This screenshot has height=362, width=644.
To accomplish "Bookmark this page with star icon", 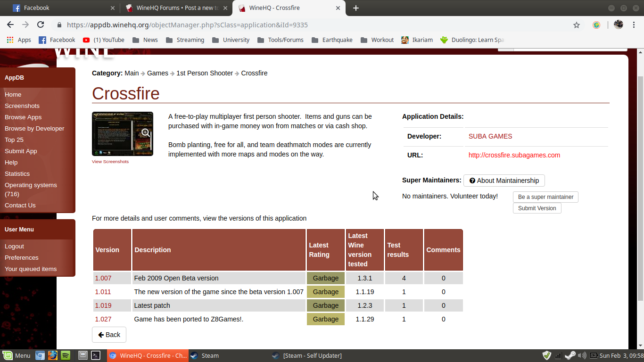I will click(576, 25).
